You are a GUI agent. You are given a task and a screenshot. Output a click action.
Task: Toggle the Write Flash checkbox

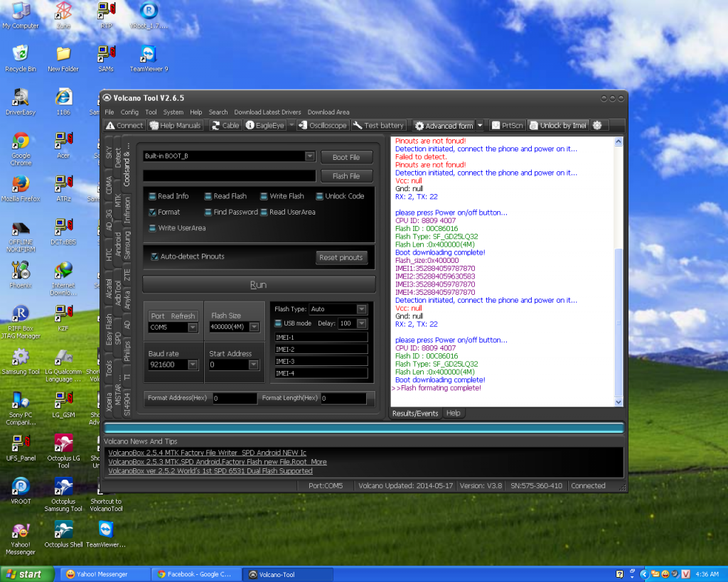tap(264, 196)
